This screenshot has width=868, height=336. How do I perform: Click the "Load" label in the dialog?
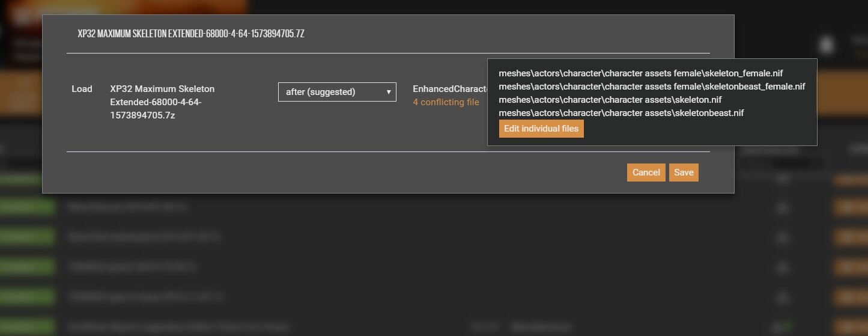tap(82, 89)
